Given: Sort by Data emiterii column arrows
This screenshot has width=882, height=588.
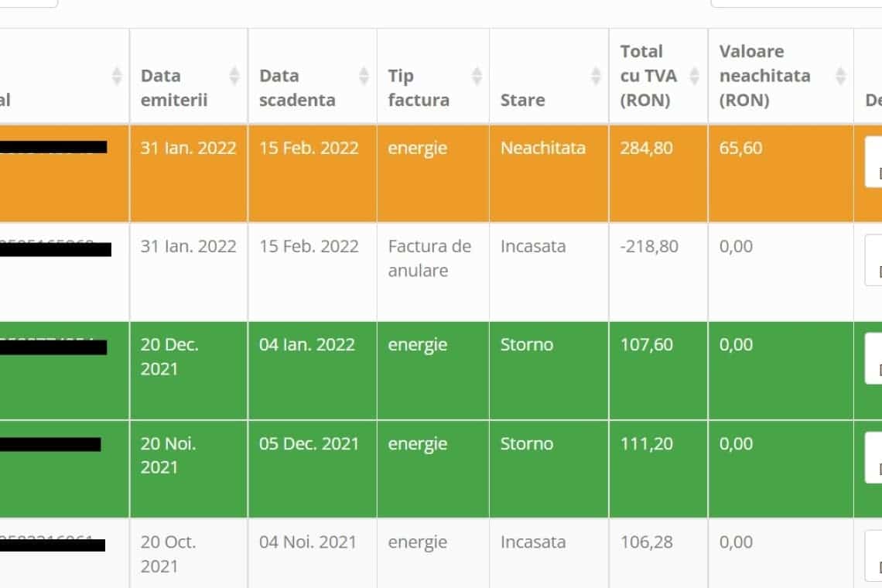Looking at the screenshot, I should (x=234, y=76).
